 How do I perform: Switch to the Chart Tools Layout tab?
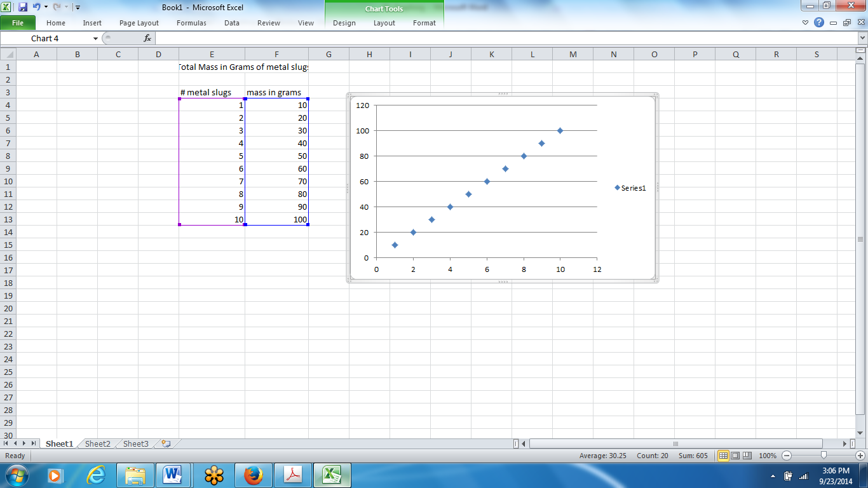(384, 22)
